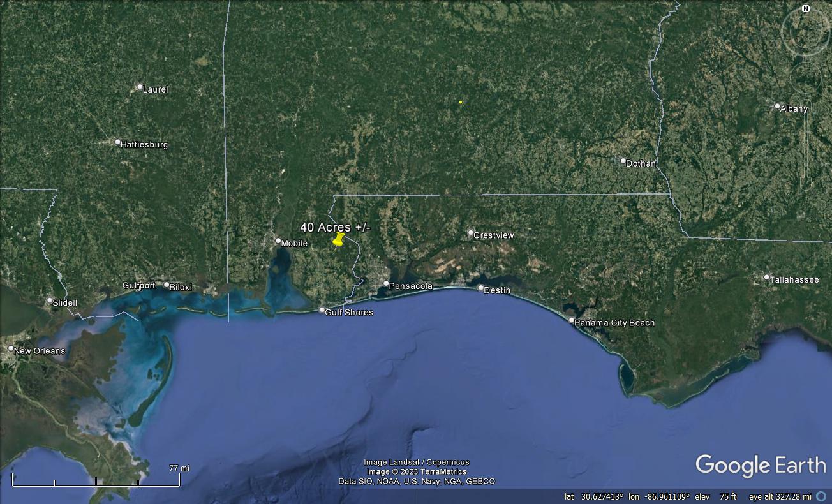Click the N north compass button
Screen dimensions: 832x504
[805, 9]
